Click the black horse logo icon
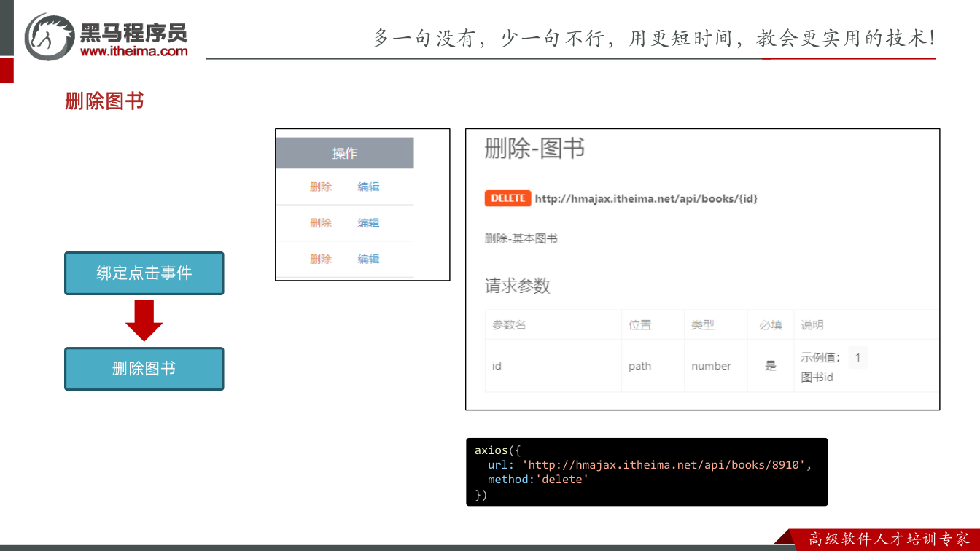The image size is (980, 551). click(x=50, y=36)
